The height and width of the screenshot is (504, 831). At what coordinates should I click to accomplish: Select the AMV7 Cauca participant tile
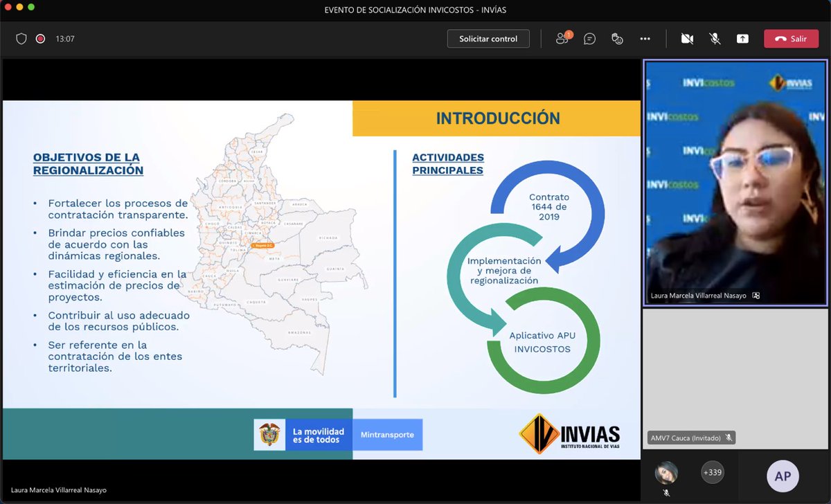tap(735, 377)
